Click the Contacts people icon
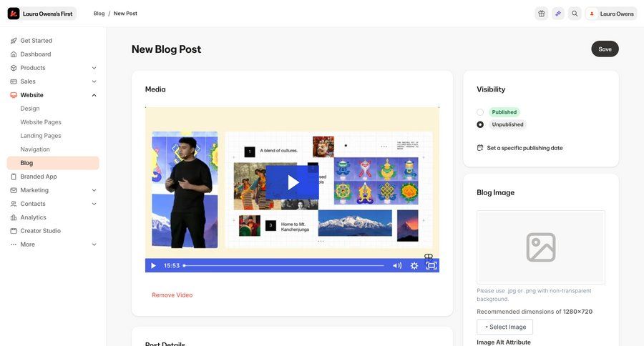 click(x=14, y=204)
